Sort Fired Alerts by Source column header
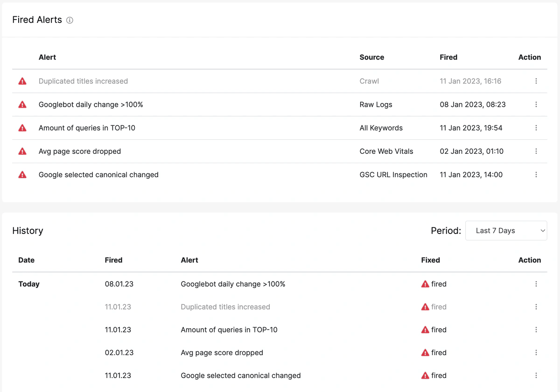 [x=371, y=57]
